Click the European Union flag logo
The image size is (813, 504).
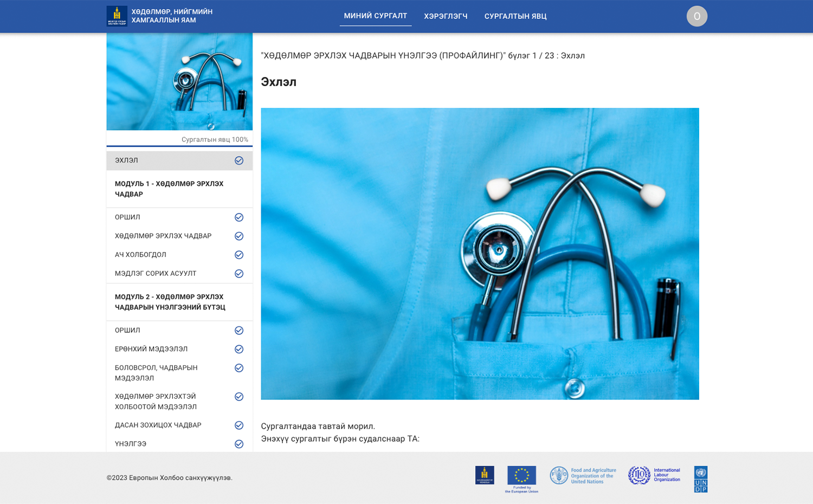tap(521, 476)
